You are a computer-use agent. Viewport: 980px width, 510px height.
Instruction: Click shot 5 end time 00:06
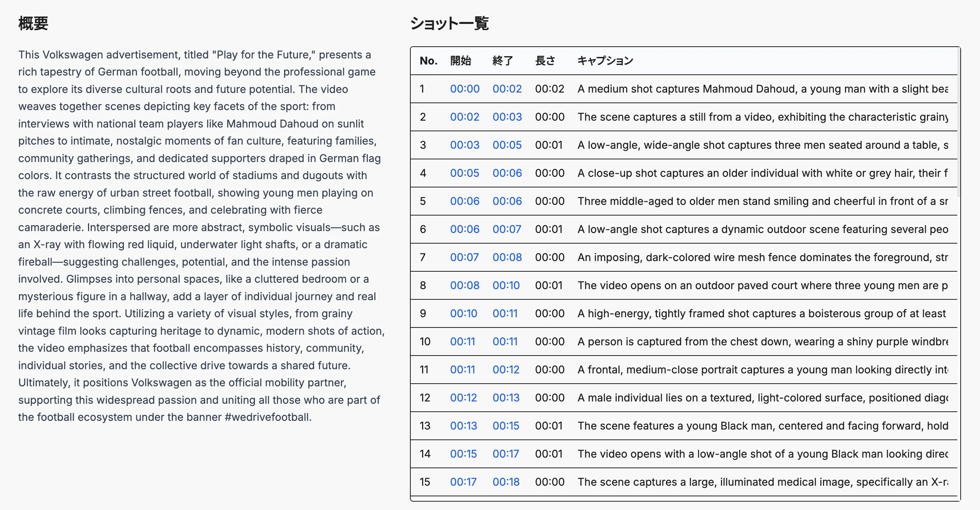(507, 201)
